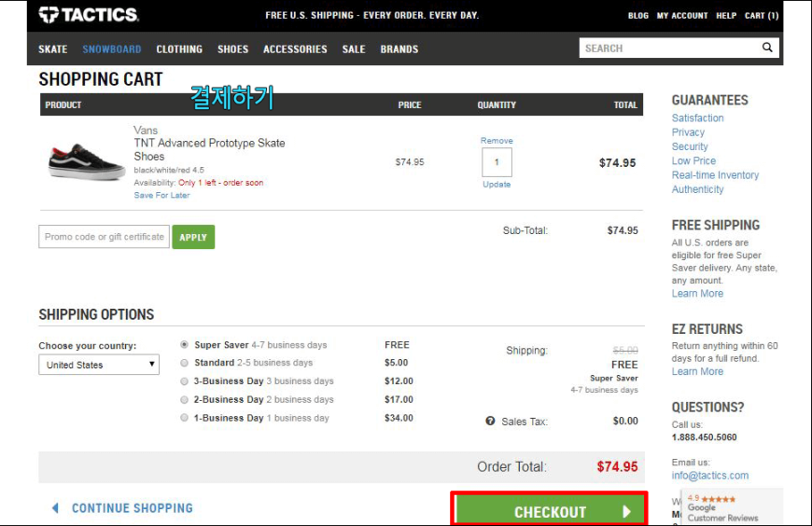The width and height of the screenshot is (812, 526).
Task: Go to the Blog link
Action: 638,16
